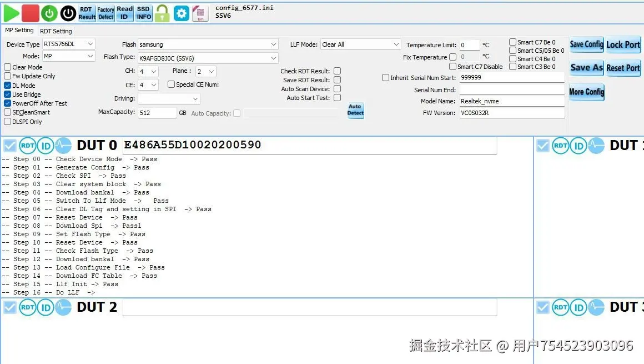
Task: Toggle the checkmark icon for DUT 2
Action: [10, 307]
